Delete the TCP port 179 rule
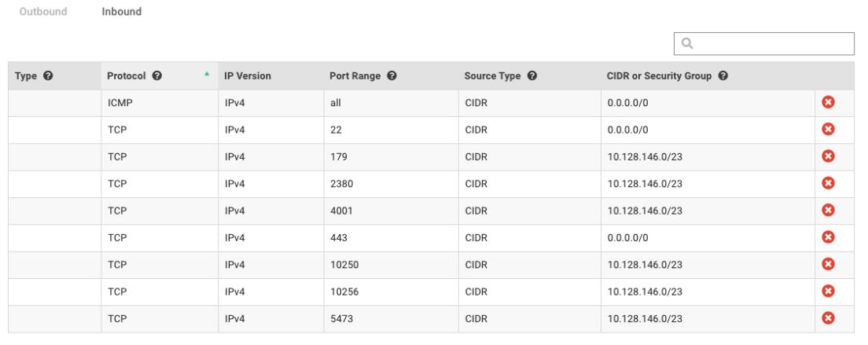Viewport: 868px width, 345px height. pos(828,156)
